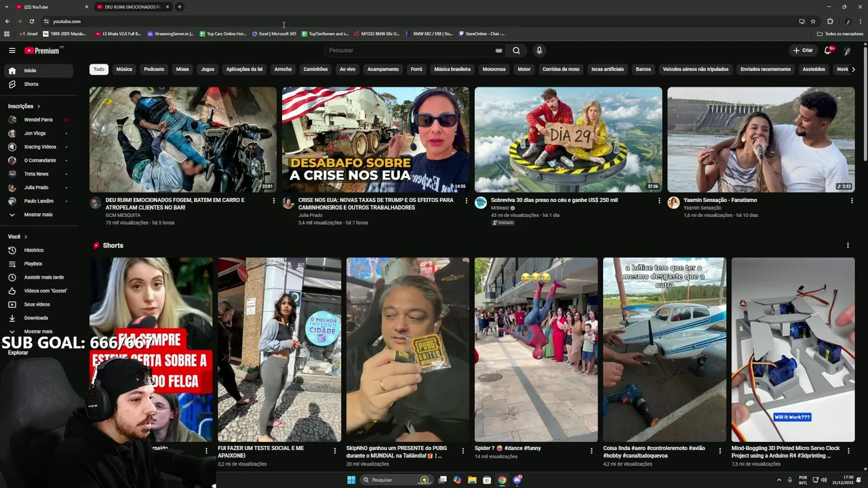Open the on-screen keyboard in search box
The width and height of the screenshot is (868, 488).
click(x=499, y=50)
